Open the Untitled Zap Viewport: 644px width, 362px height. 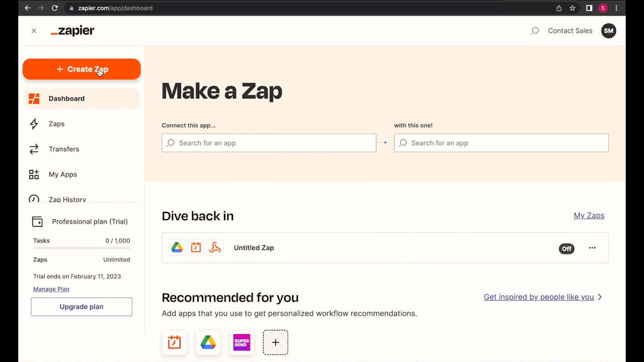(x=254, y=248)
